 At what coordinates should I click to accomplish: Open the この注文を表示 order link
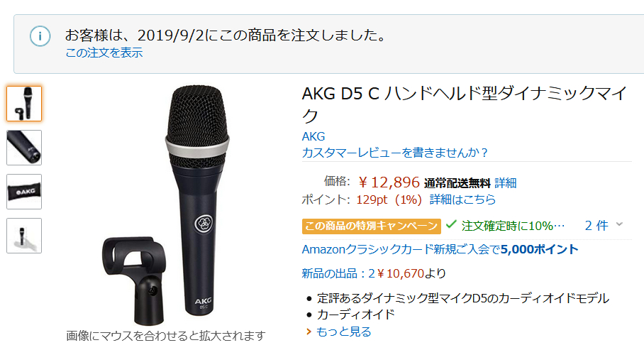104,53
